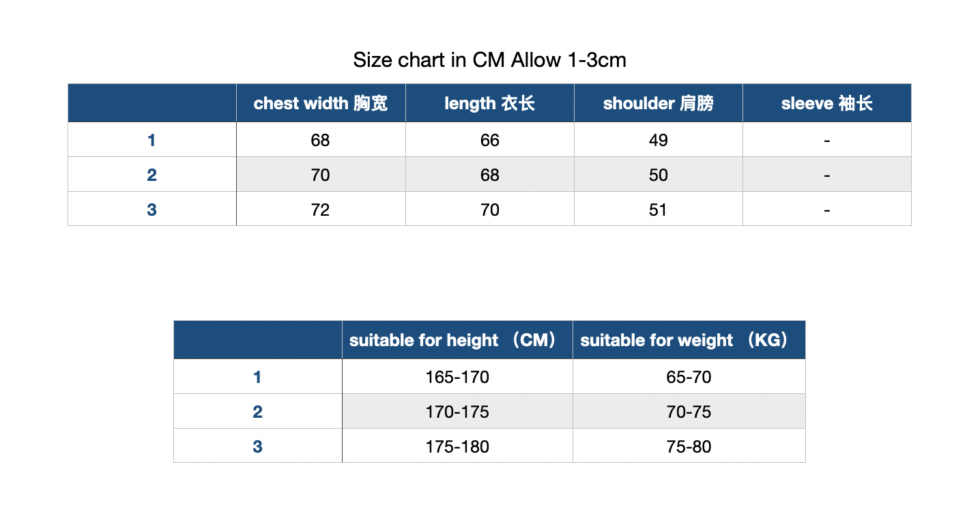Click the weight cell 75-80
Viewport: 980px width, 527px height.
click(689, 446)
